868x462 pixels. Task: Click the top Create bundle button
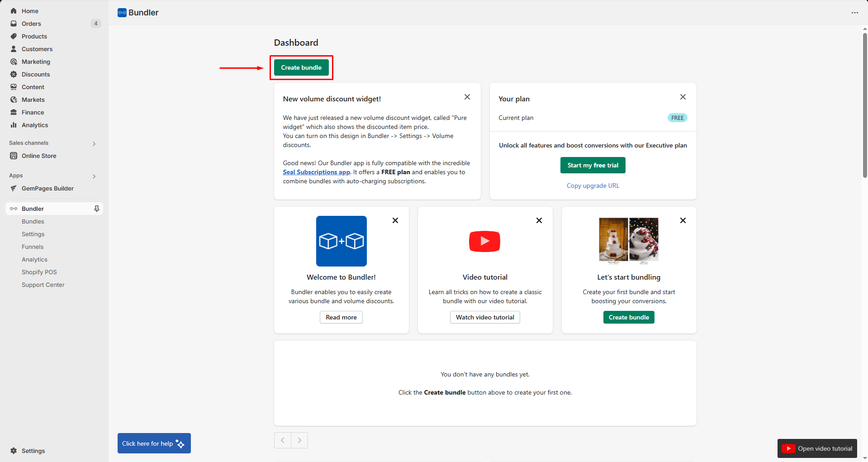point(301,67)
